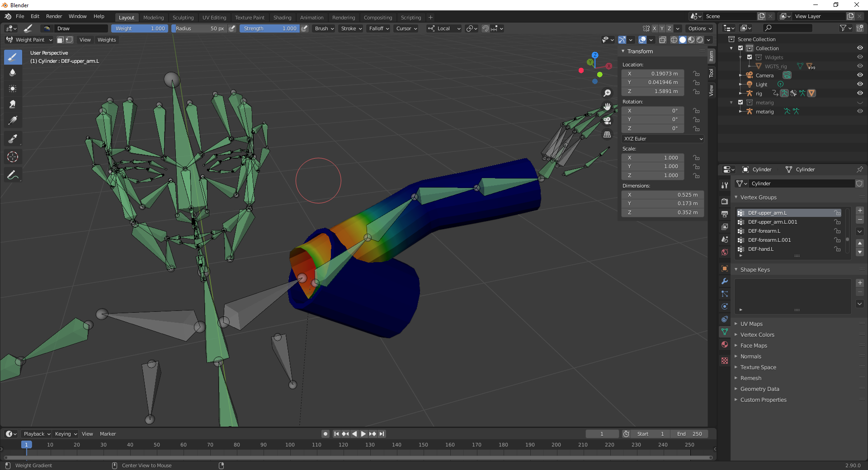Adjust the brush Radius slider
The image size is (868, 470).
pos(199,28)
